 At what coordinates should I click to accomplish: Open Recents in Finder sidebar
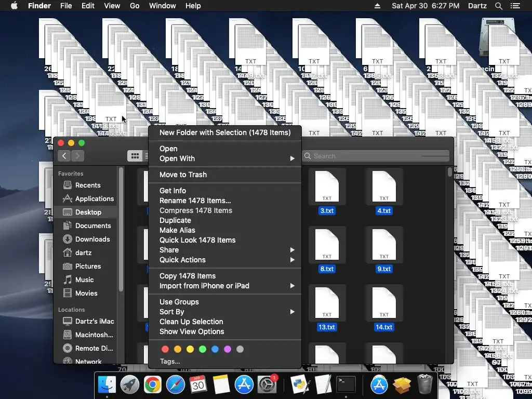coord(87,185)
